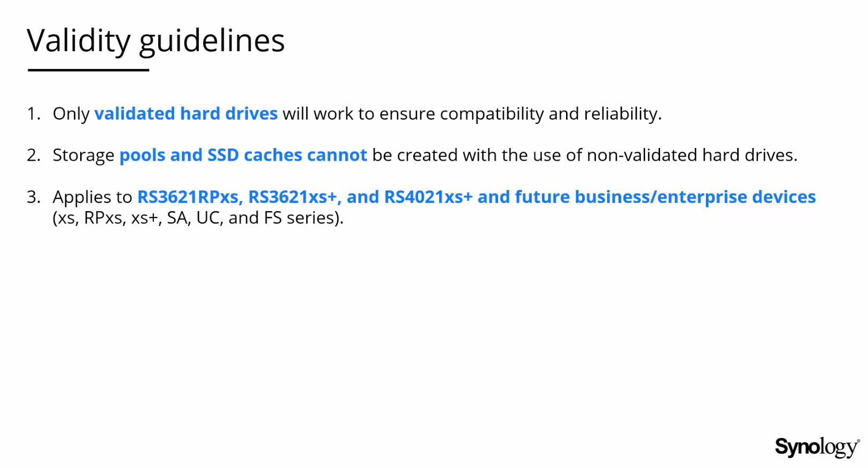Click the "Validity guidelines" slide title
Screen dimensions: 868x468
pyautogui.click(x=156, y=42)
